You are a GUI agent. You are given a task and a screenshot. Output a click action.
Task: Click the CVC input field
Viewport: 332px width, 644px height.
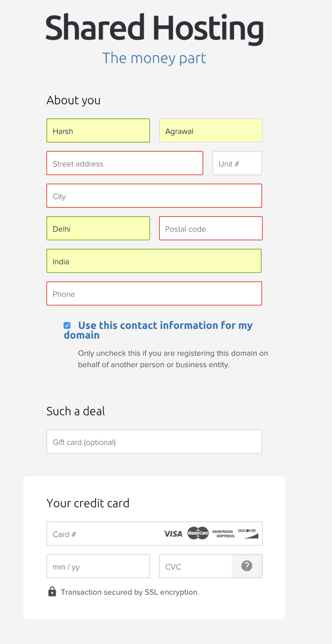pyautogui.click(x=196, y=566)
